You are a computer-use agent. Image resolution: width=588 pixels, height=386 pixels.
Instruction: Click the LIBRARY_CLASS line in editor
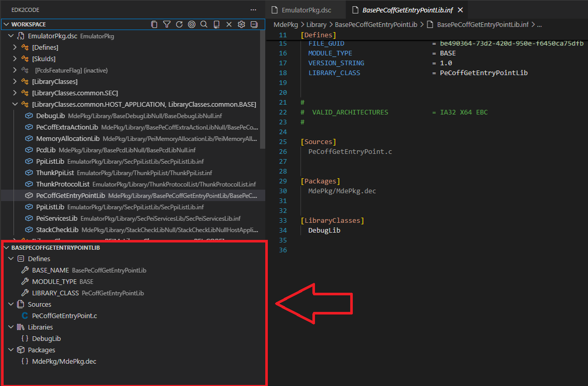click(x=418, y=73)
